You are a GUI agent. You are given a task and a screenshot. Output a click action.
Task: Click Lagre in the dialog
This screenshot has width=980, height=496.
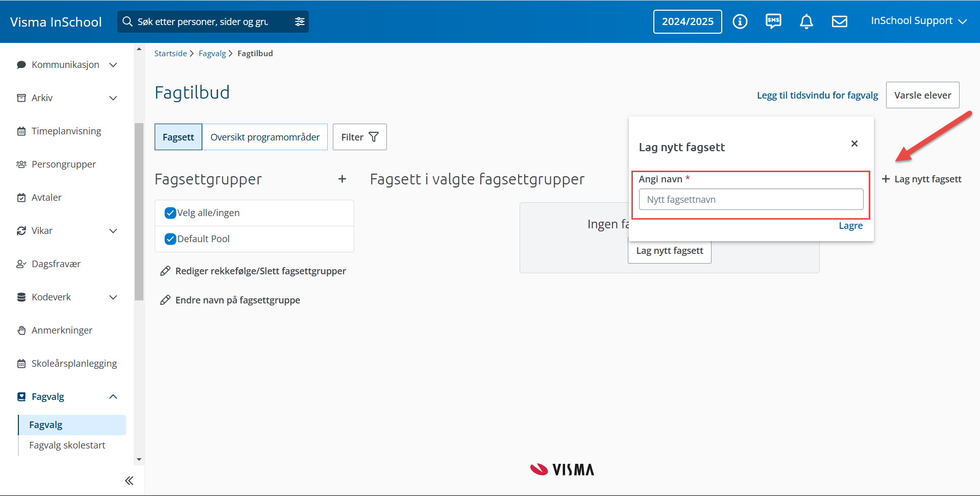pyautogui.click(x=851, y=226)
